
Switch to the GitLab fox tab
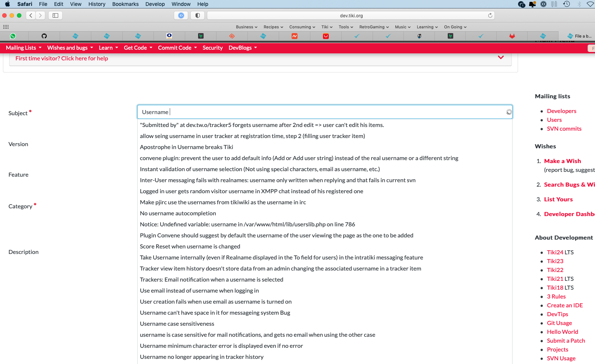[x=512, y=36]
